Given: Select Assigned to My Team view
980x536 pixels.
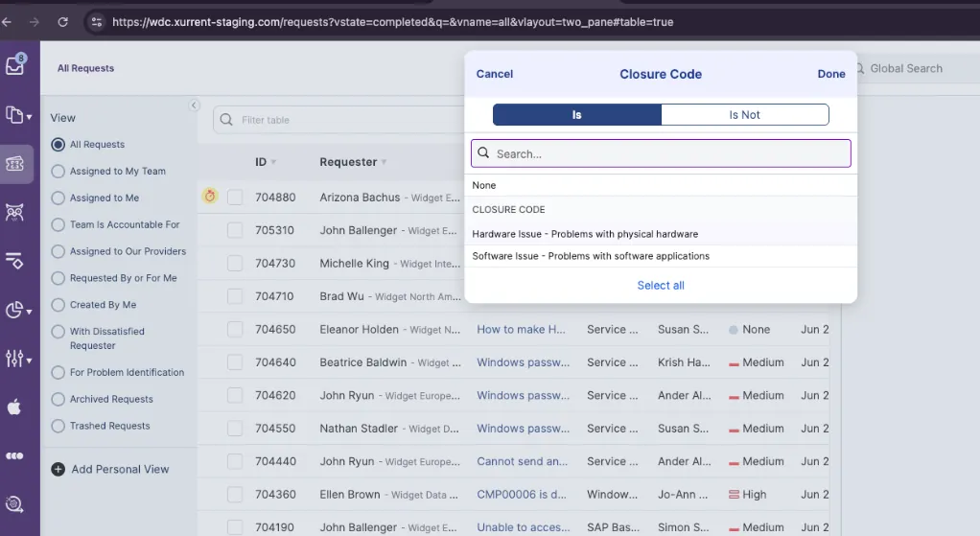Looking at the screenshot, I should pos(58,172).
